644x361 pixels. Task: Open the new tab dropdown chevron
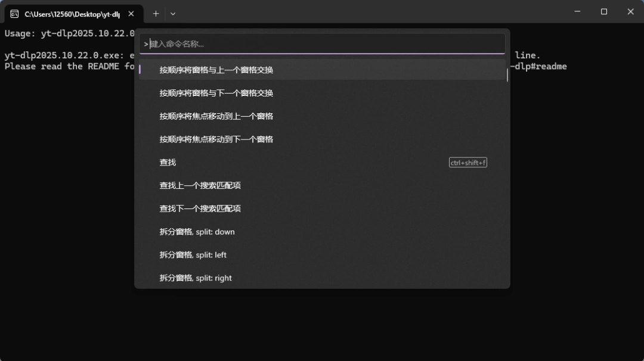coord(172,13)
